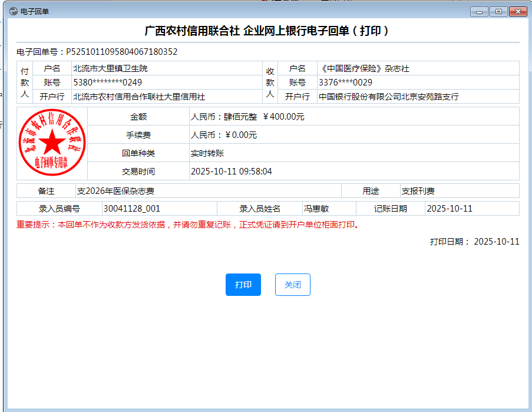Viewport: 532px width, 412px height.
Task: Click payer name 北流市大里镇卫生院
Action: 110,68
